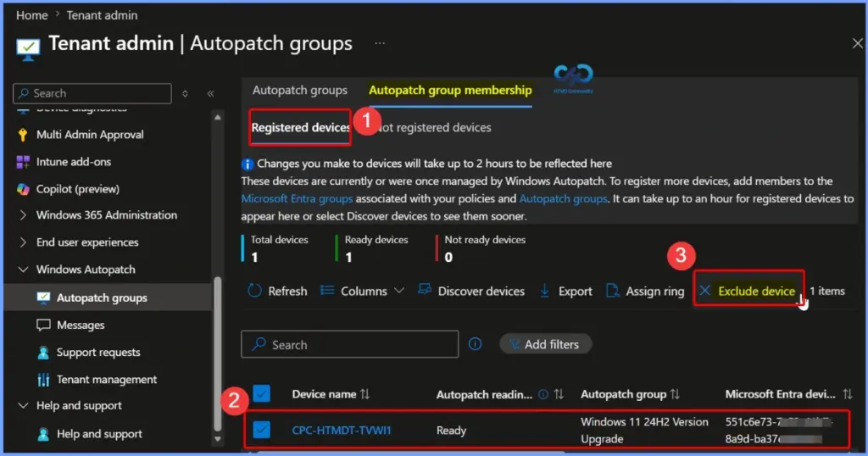Open the Autopatch groups tab
Image resolution: width=868 pixels, height=456 pixels.
[x=299, y=90]
